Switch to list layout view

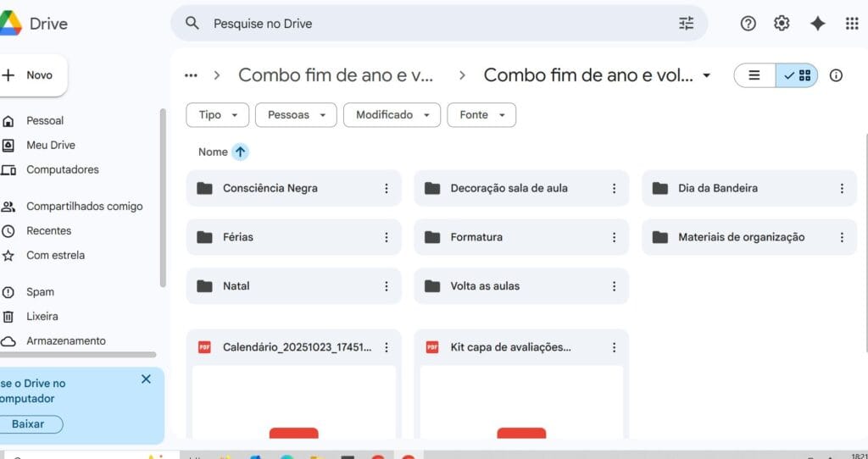754,75
